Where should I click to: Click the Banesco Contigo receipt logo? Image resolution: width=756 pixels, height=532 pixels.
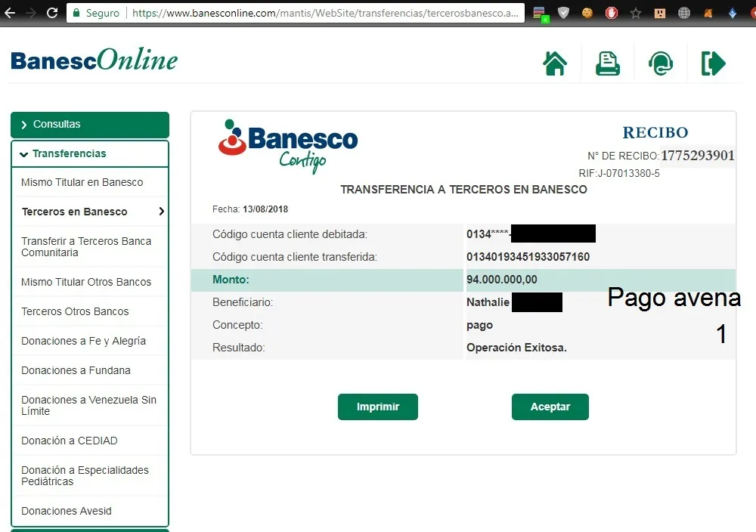pos(288,146)
